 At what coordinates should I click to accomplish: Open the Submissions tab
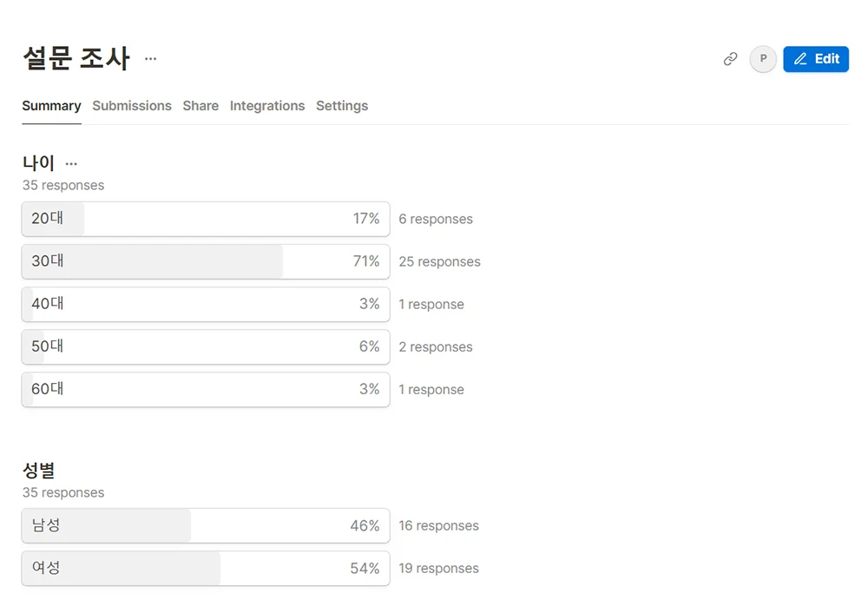(x=132, y=106)
